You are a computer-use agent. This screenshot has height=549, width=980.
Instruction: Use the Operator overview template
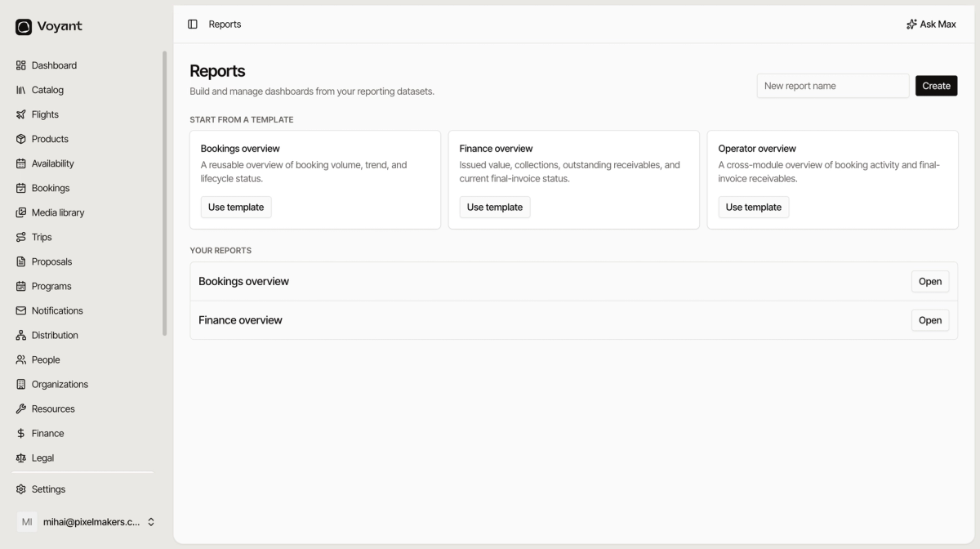coord(754,208)
